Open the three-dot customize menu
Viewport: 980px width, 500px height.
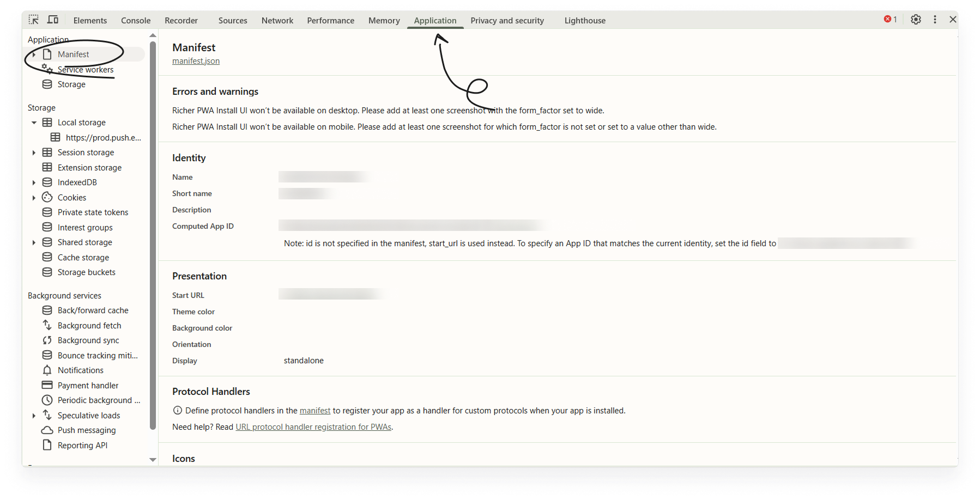coord(935,20)
